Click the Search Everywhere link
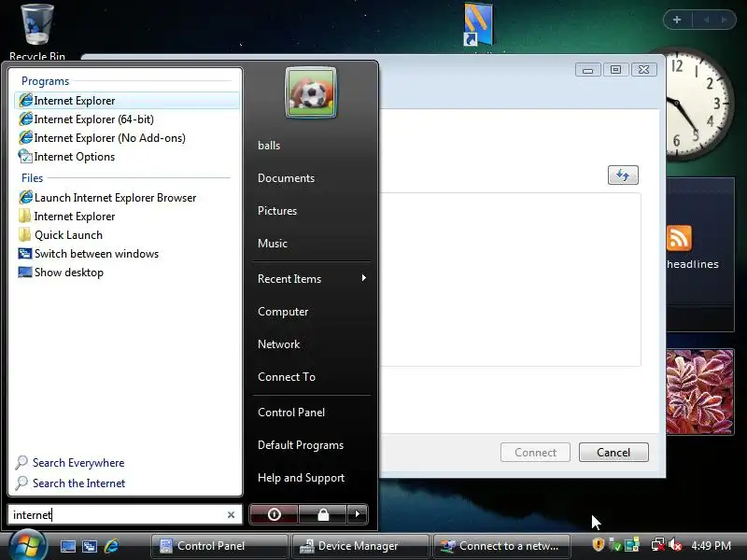747x560 pixels. tap(78, 463)
